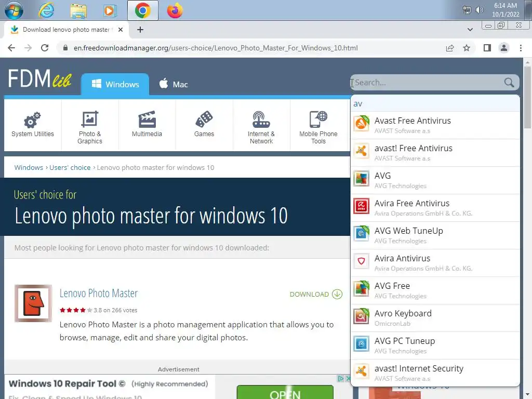Select Avro Keyboard suggestion
Image resolution: width=532 pixels, height=399 pixels.
point(435,317)
